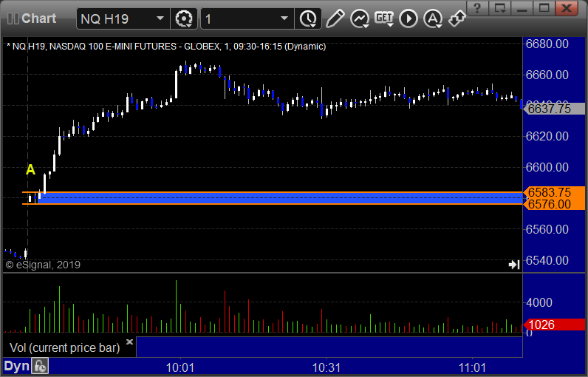Click the Vol (current price bar) label
This screenshot has width=588, height=377.
[64, 347]
